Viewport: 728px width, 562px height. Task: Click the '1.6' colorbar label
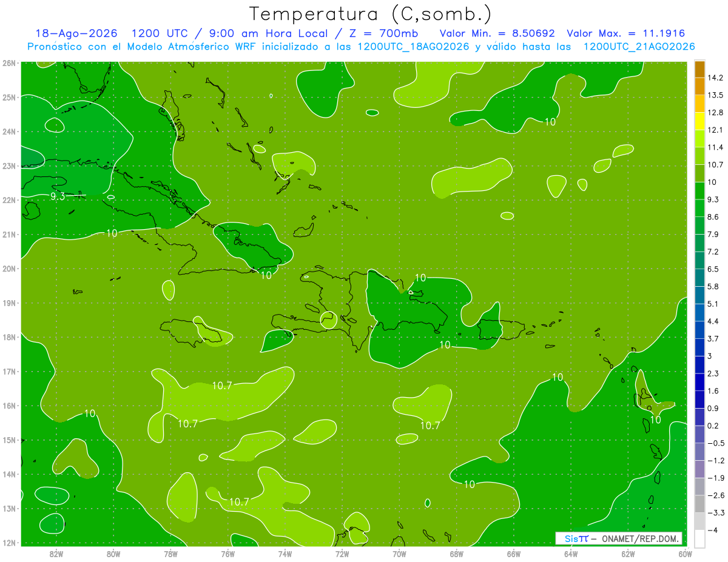tap(713, 390)
